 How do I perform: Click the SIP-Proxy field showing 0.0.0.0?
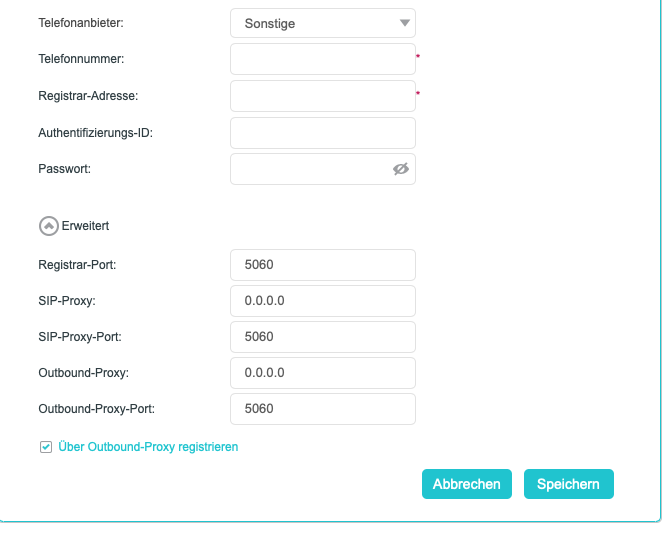tap(322, 301)
